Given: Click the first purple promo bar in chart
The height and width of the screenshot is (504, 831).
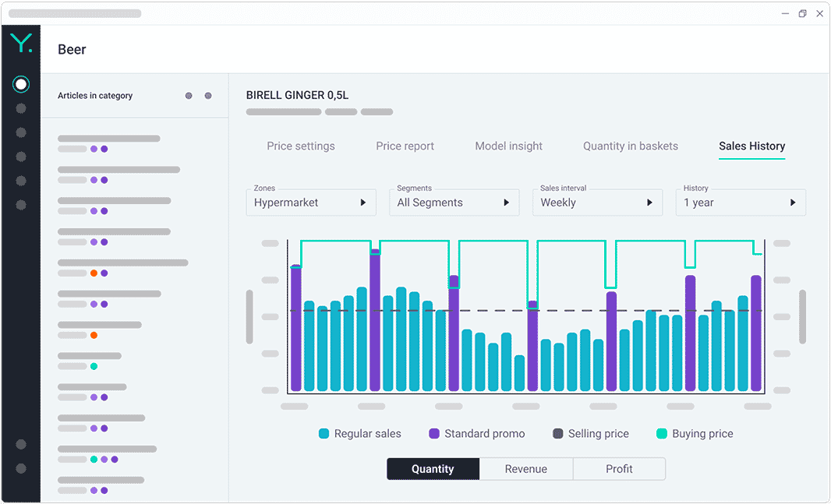Looking at the screenshot, I should point(296,328).
